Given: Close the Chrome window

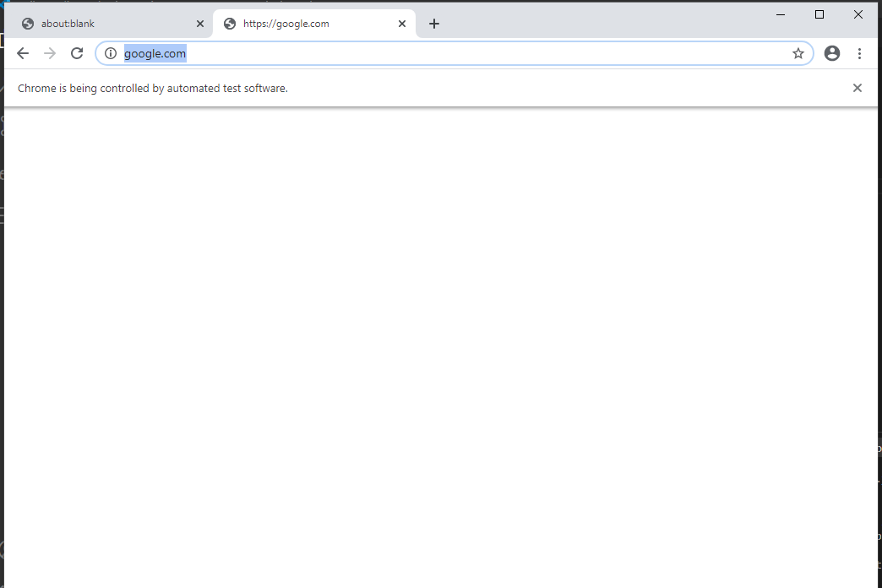Looking at the screenshot, I should pos(858,14).
